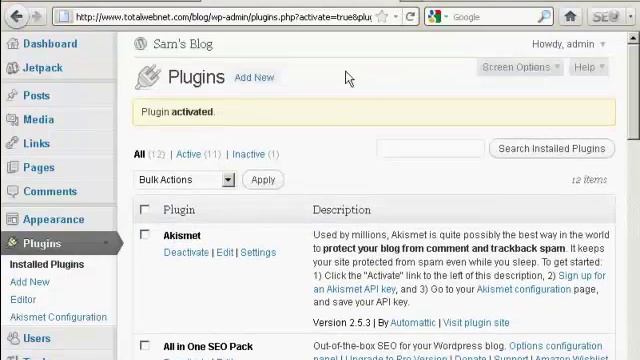Viewport: 640px width, 360px height.
Task: Open the Google search engine icon
Action: coord(435,17)
